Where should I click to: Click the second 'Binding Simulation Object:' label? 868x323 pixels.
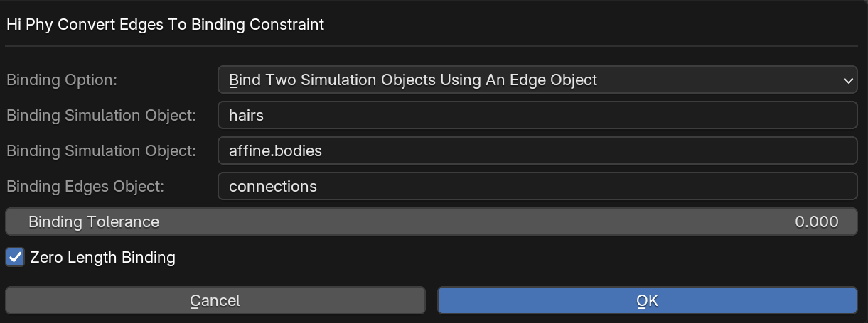point(101,150)
